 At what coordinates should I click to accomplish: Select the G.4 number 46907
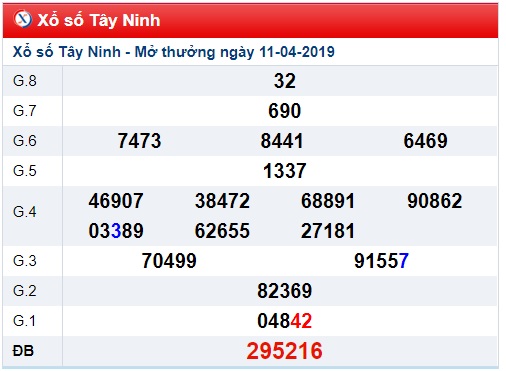(x=116, y=201)
